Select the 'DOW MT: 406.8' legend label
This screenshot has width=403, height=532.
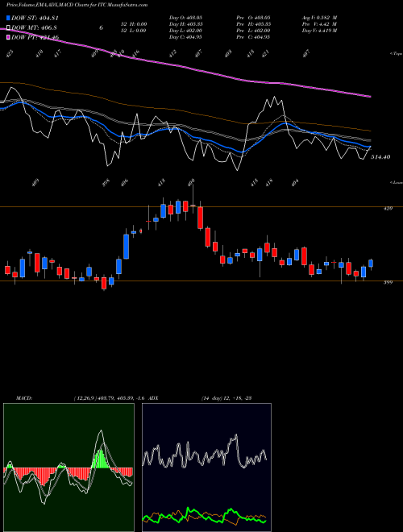pyautogui.click(x=35, y=27)
